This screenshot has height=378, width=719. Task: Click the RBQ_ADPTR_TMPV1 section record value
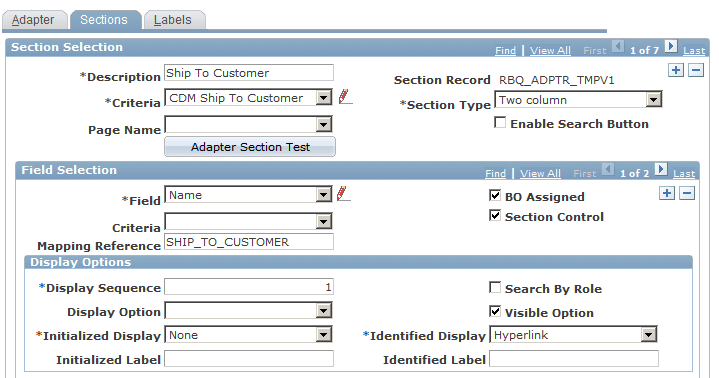coord(557,80)
